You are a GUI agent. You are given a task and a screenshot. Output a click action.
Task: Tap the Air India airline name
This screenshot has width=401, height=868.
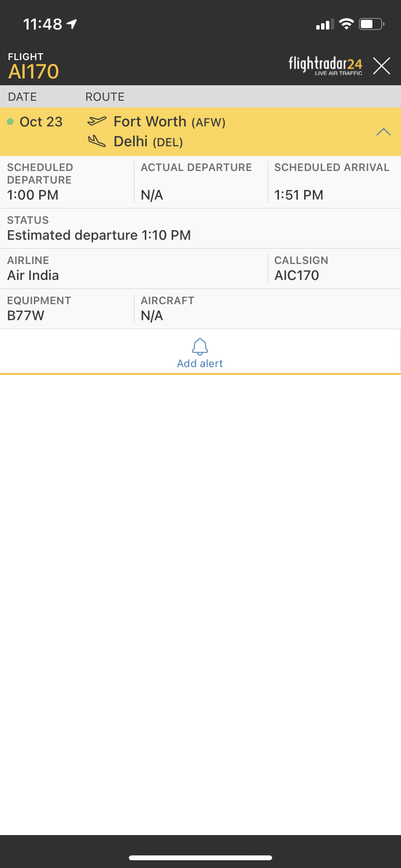click(x=33, y=276)
